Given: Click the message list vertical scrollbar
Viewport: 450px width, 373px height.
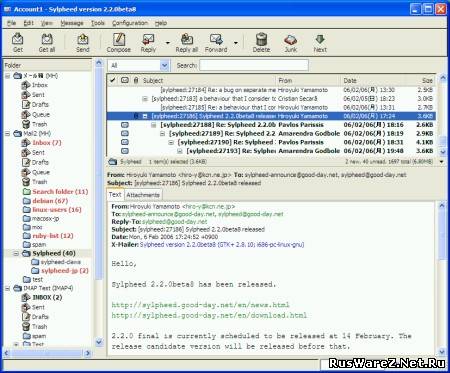Looking at the screenshot, I should [443, 115].
